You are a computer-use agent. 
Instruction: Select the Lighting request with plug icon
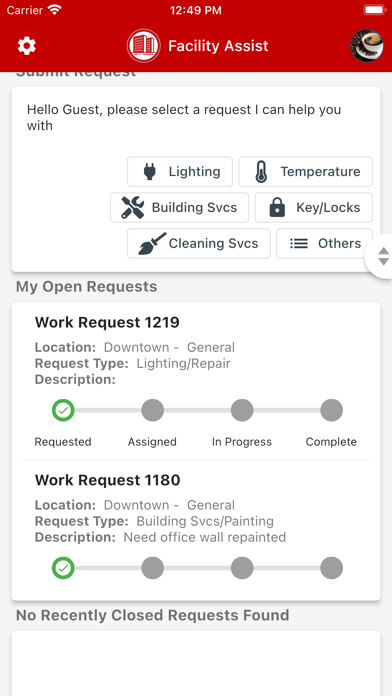(x=180, y=171)
